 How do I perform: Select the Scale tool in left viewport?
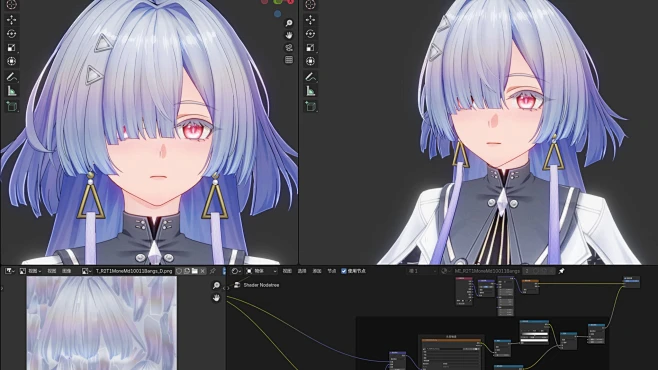[11, 47]
